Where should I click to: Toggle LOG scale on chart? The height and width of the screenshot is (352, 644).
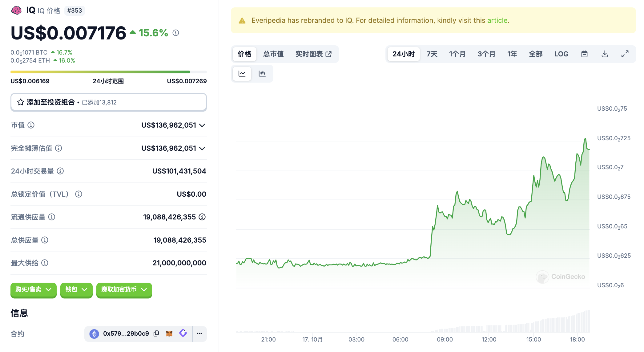[x=561, y=54]
